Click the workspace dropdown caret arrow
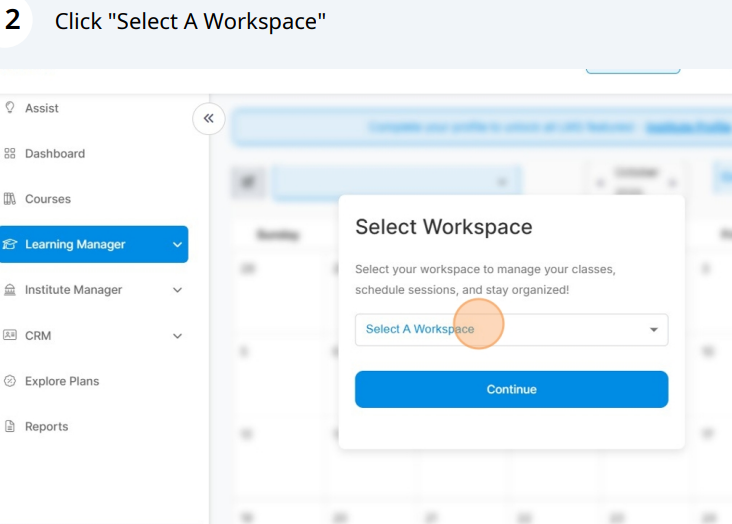Image resolution: width=732 pixels, height=524 pixels. 654,330
